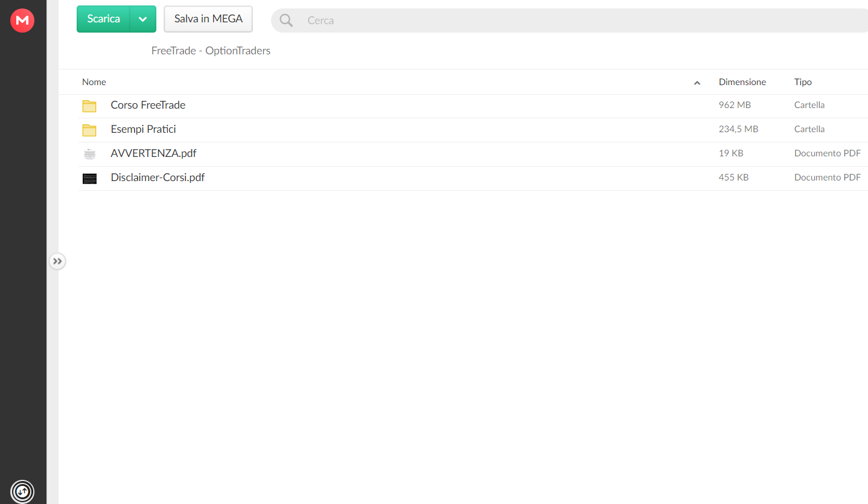Sort files by the Nome column header
Viewport: 868px width, 504px height.
(94, 82)
